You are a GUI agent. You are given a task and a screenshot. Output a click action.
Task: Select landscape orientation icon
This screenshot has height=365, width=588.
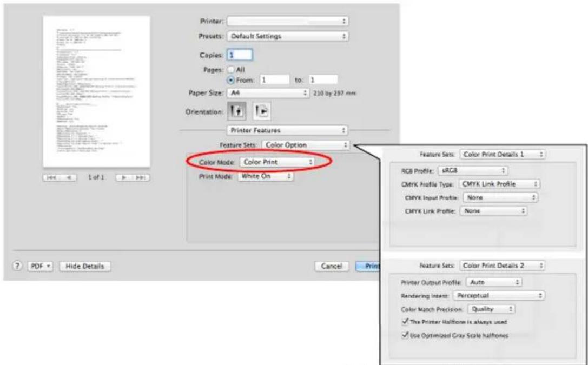click(x=262, y=111)
